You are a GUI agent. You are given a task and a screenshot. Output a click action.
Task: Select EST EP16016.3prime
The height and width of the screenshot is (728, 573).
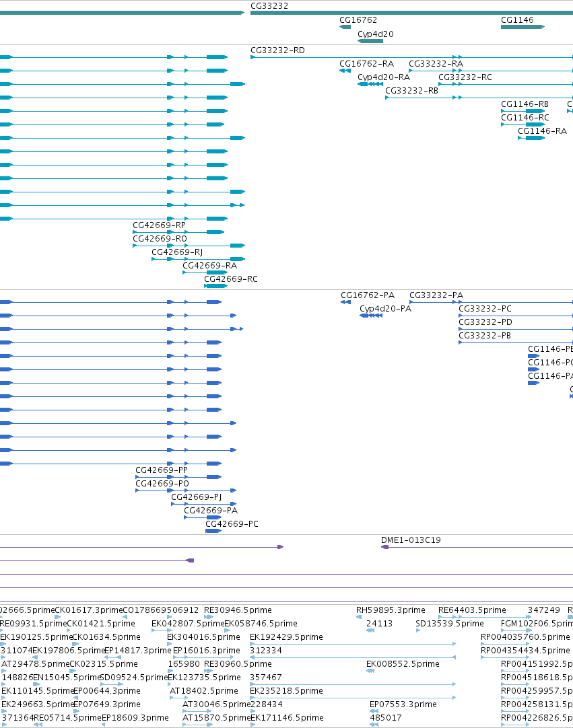coord(206,651)
